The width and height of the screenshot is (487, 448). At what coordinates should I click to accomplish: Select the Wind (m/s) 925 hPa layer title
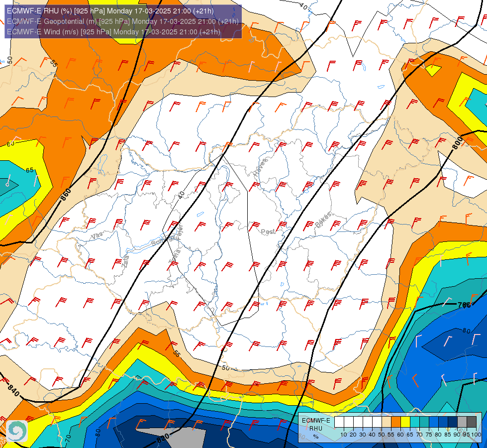coord(113,32)
